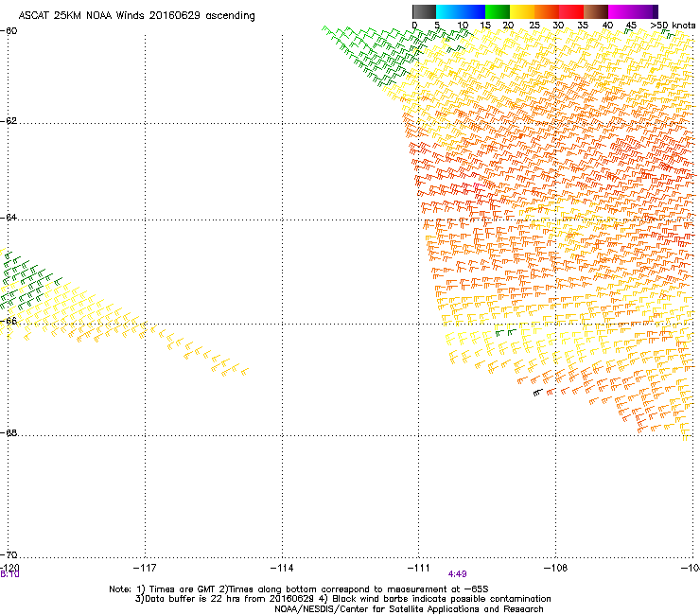Click the -64 latitude axis label
The height and width of the screenshot is (615, 700).
(x=9, y=218)
